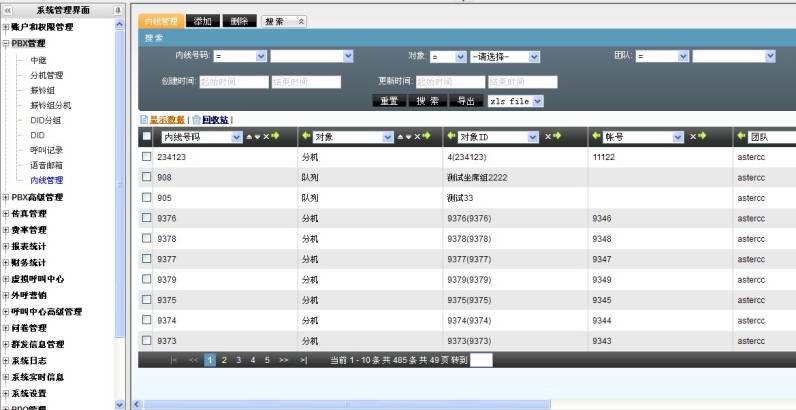
Task: Select the checkbox for row 9376
Action: pyautogui.click(x=147, y=218)
